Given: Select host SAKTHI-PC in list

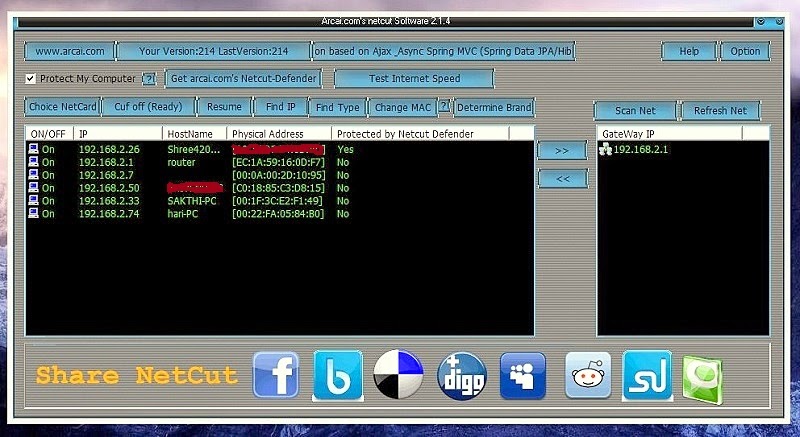Looking at the screenshot, I should tap(192, 201).
